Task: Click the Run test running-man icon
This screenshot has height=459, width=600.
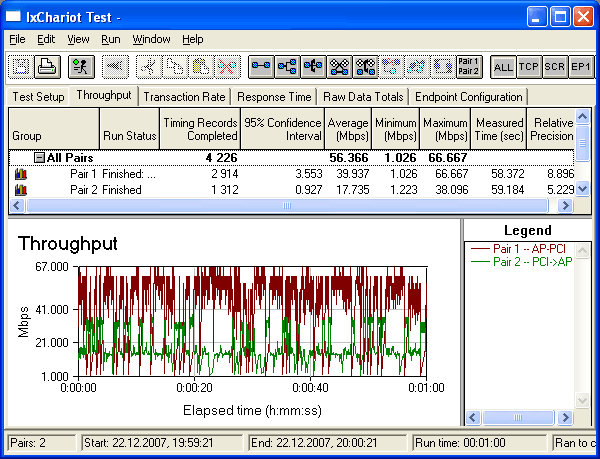Action: tap(81, 67)
